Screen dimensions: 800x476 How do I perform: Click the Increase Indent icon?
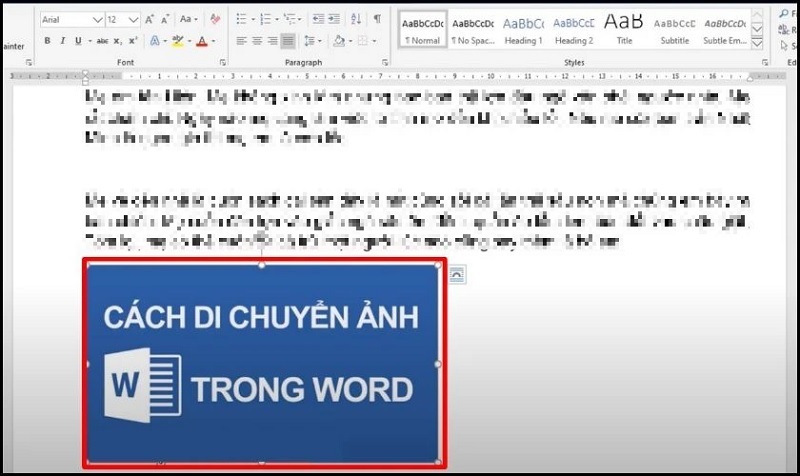click(334, 19)
